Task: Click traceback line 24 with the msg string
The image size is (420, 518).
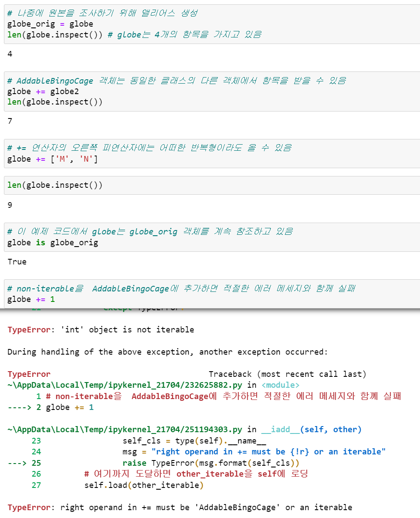Action: pyautogui.click(x=209, y=452)
